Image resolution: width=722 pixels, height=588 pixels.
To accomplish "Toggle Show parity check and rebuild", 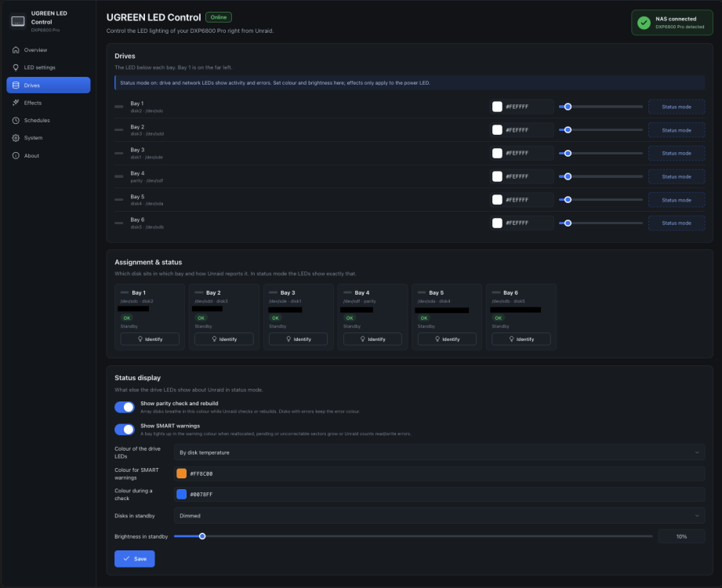I will 125,407.
